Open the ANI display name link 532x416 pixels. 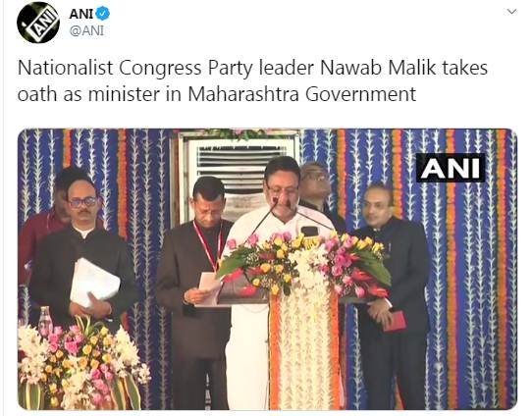click(80, 14)
